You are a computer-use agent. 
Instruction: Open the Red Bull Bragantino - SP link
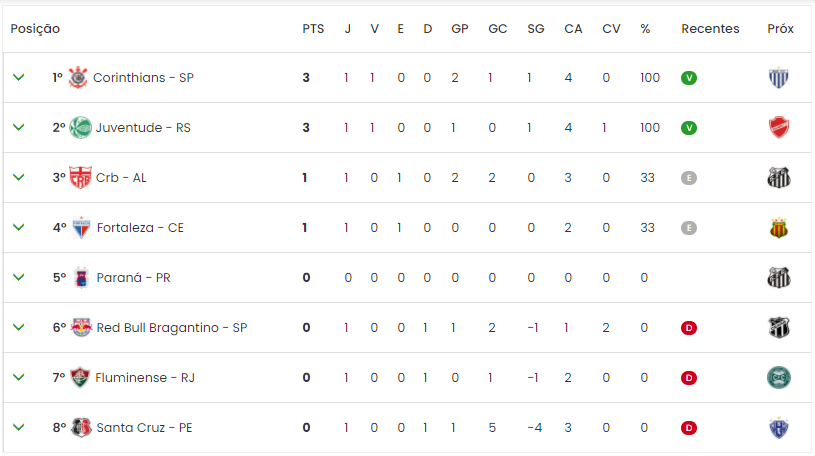point(172,328)
